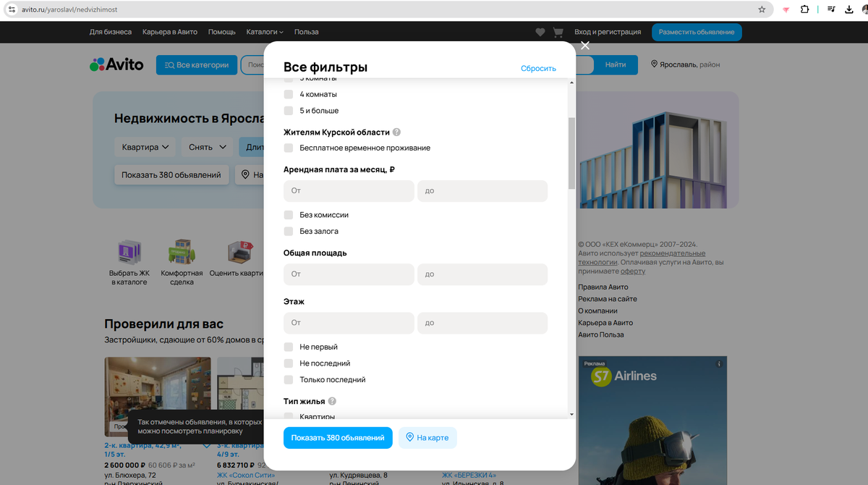This screenshot has width=868, height=485.
Task: Click location pin icon near Ярославль
Action: 655,64
